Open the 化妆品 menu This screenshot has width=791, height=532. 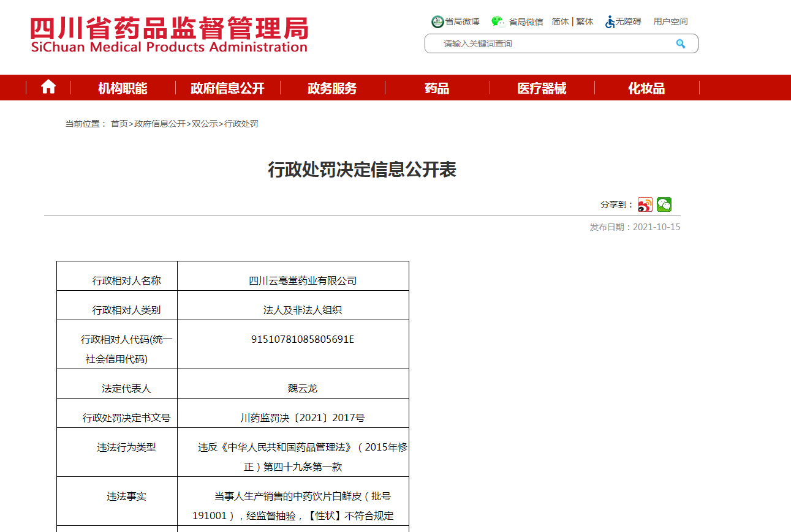click(646, 88)
